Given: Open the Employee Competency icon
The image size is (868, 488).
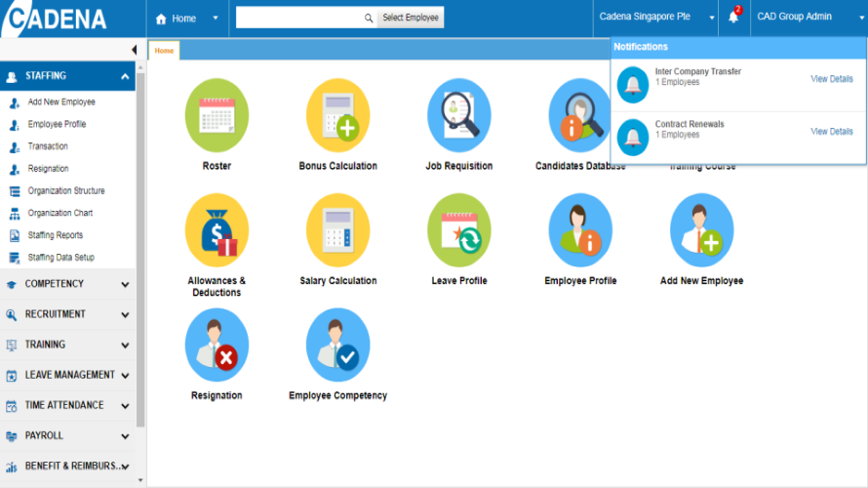Looking at the screenshot, I should 337,344.
